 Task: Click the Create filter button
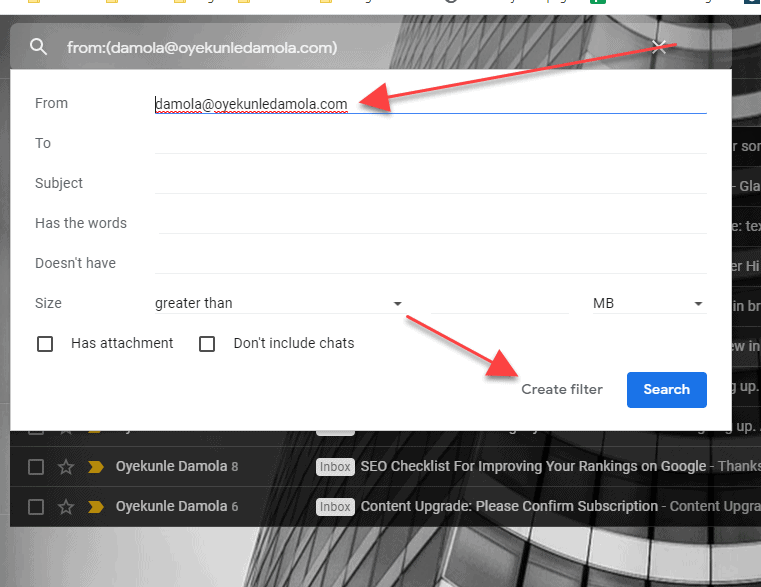pos(562,389)
